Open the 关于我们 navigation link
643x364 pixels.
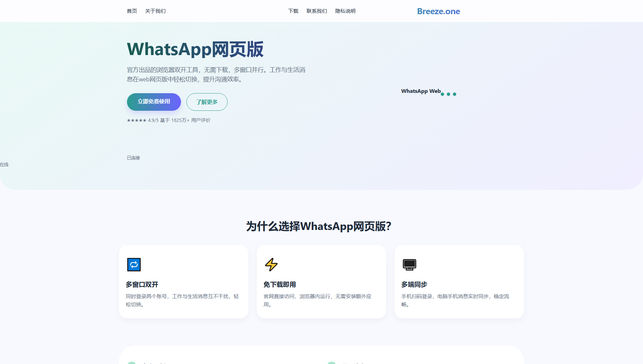155,11
